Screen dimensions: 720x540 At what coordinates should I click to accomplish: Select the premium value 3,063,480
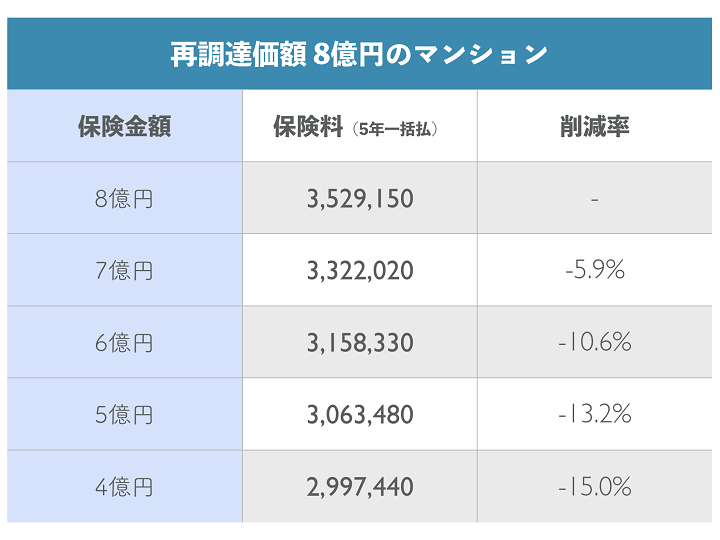click(x=360, y=415)
